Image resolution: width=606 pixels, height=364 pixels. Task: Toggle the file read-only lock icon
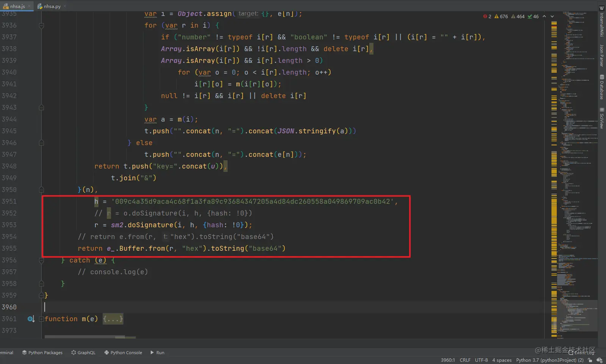(x=590, y=360)
